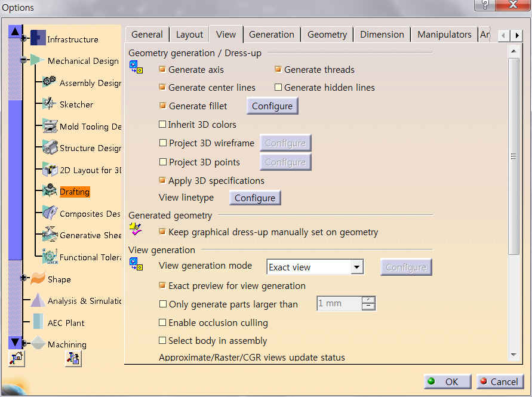Screen dimensions: 532x397
Task: Switch to the Dimension tab
Action: [381, 35]
